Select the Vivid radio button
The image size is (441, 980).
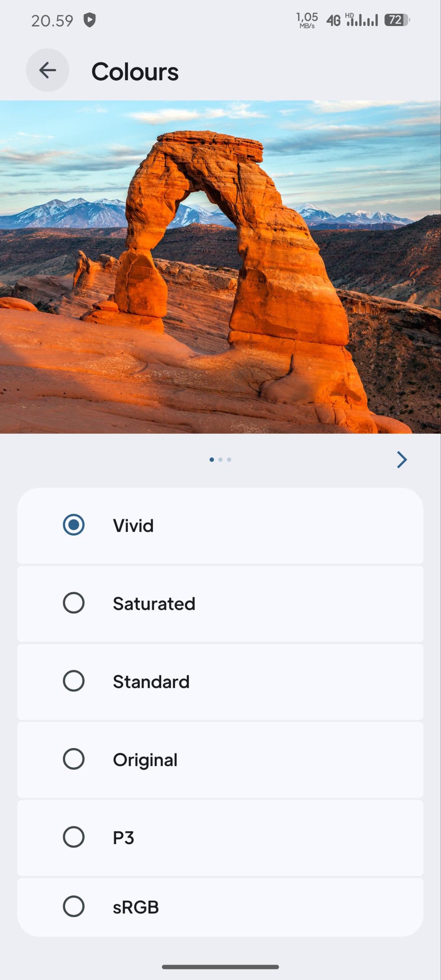[73, 525]
